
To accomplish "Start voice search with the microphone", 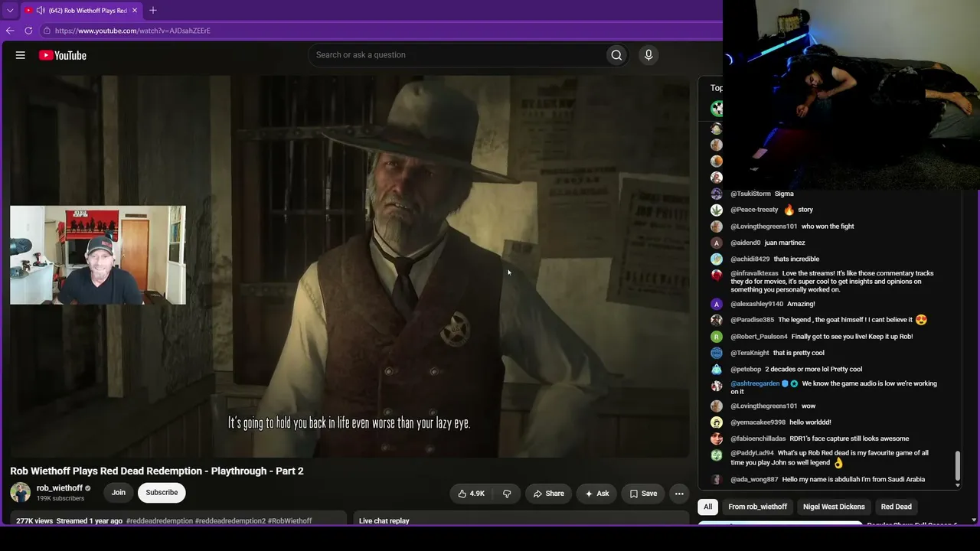I will [648, 55].
